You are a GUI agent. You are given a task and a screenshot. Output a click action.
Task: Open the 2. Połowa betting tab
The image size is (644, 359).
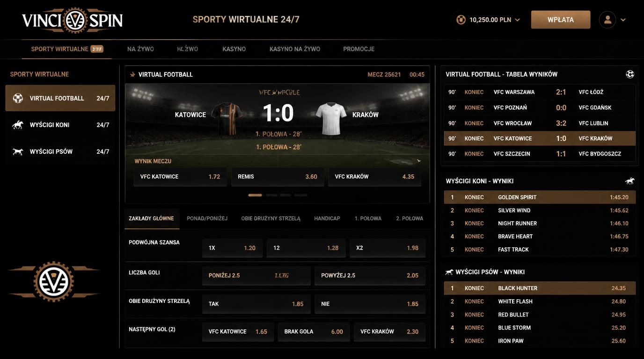(410, 219)
